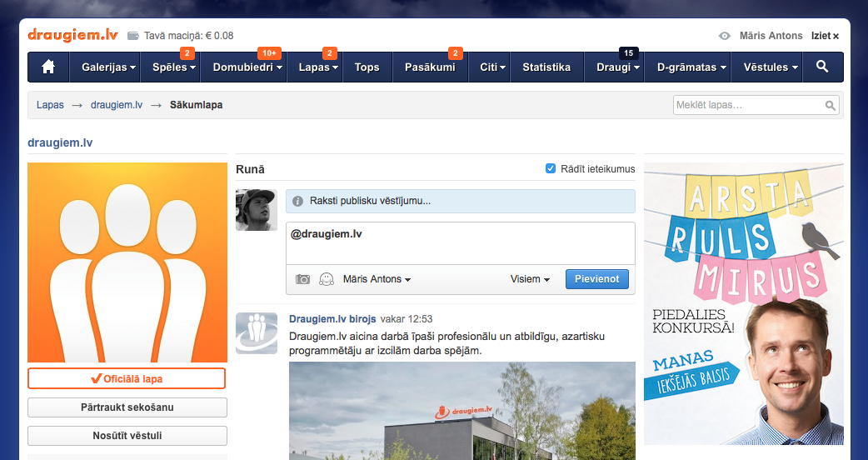Log out with the Iziet link
868x460 pixels.
pyautogui.click(x=825, y=36)
